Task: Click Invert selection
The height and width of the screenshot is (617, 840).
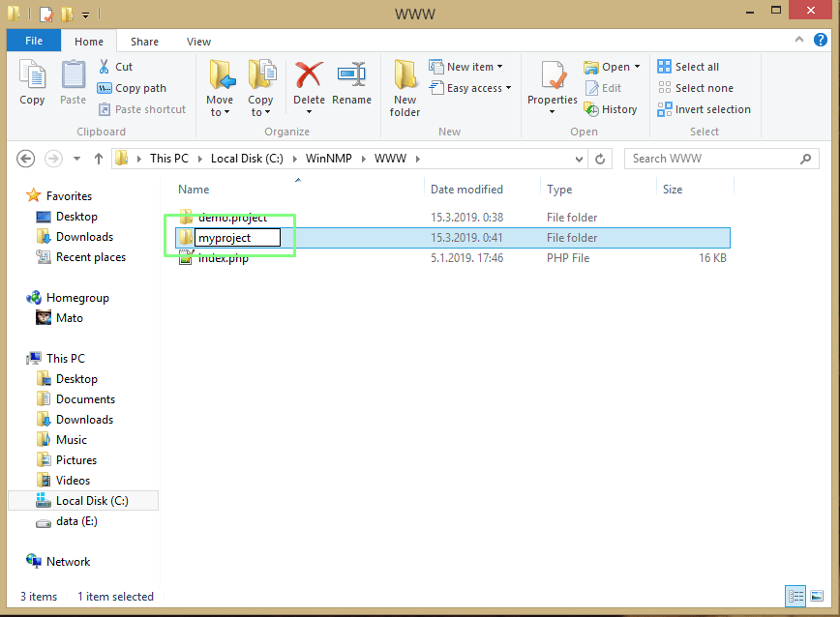Action: tap(704, 109)
